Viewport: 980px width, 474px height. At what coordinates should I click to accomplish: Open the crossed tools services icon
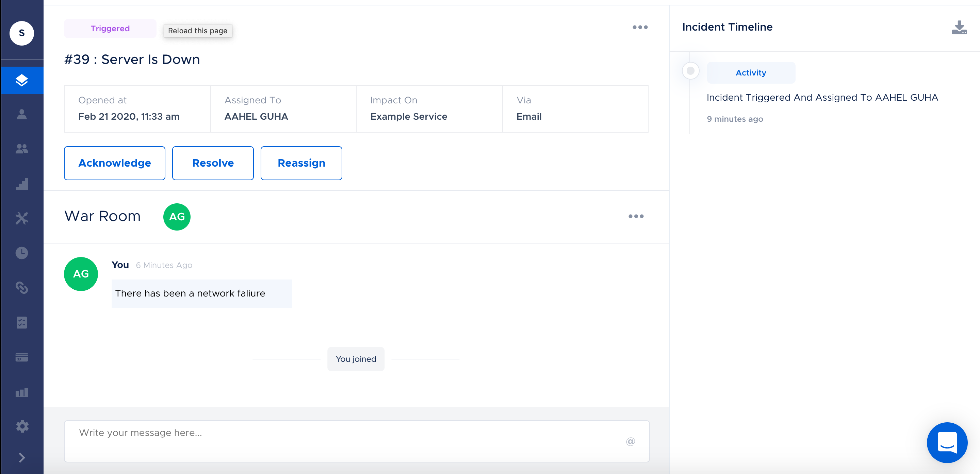pyautogui.click(x=22, y=218)
